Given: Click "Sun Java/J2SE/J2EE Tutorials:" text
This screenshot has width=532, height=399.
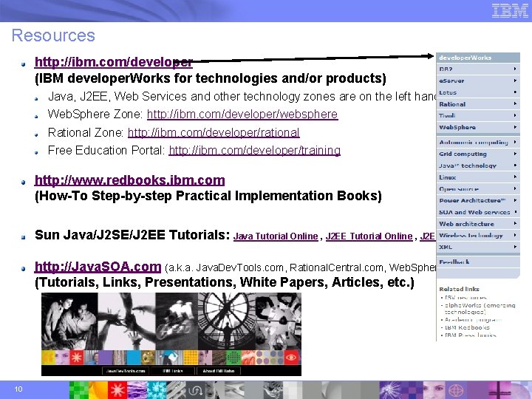Looking at the screenshot, I should 132,235.
